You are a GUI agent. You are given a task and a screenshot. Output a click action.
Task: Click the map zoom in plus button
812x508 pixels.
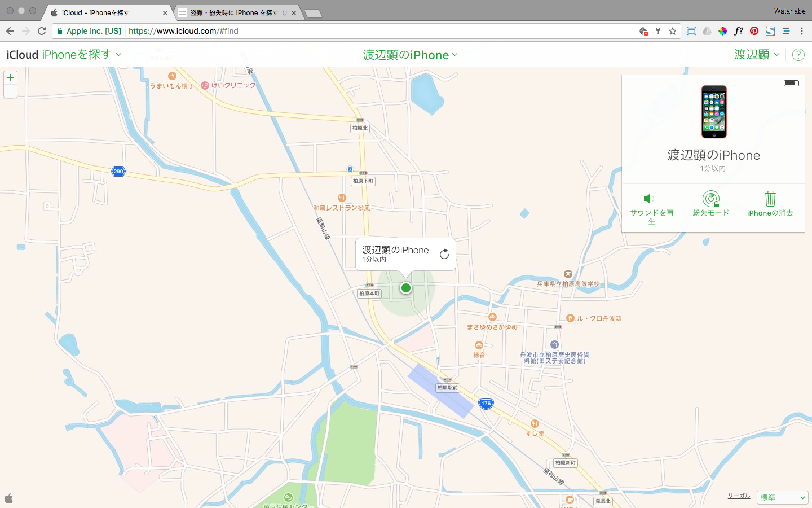[x=10, y=78]
